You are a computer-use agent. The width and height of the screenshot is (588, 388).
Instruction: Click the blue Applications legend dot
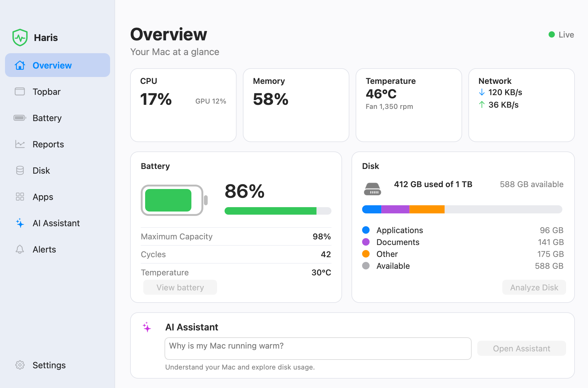366,230
